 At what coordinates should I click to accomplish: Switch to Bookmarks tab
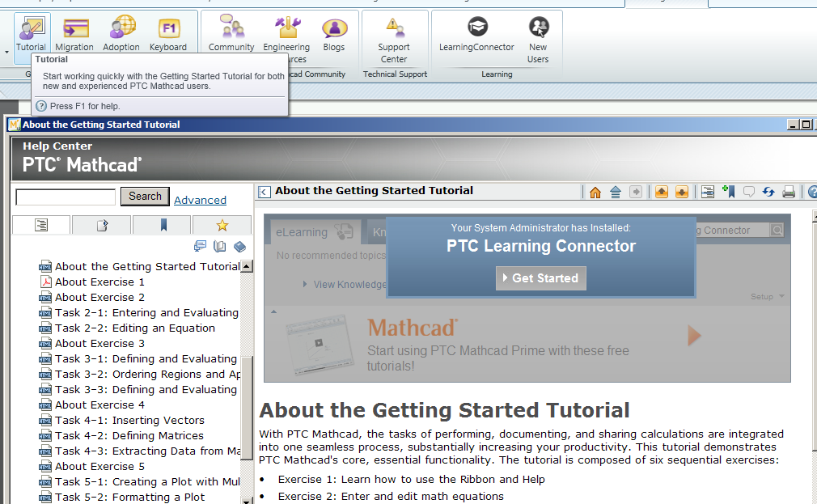[x=163, y=225]
